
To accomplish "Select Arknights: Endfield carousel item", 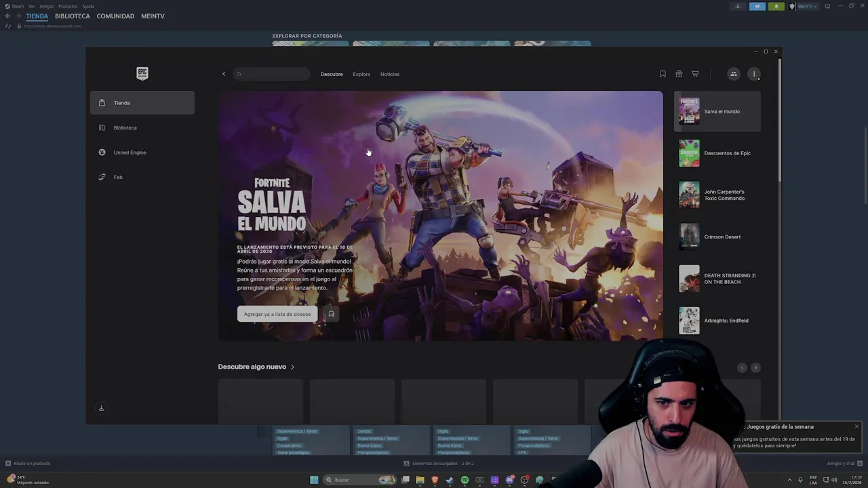I will (x=717, y=321).
